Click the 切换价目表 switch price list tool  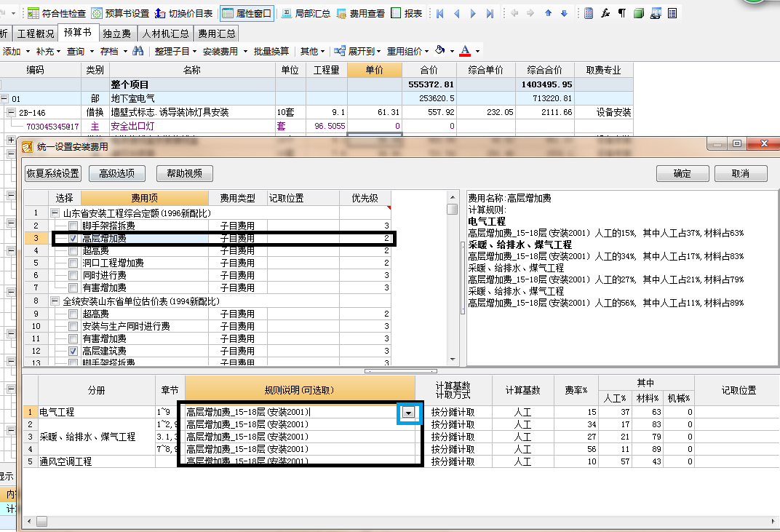pyautogui.click(x=183, y=13)
